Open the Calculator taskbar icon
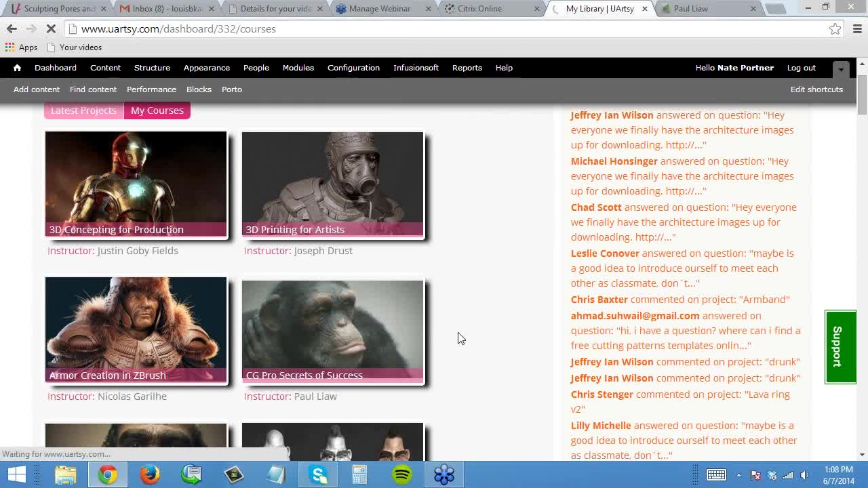 click(359, 474)
